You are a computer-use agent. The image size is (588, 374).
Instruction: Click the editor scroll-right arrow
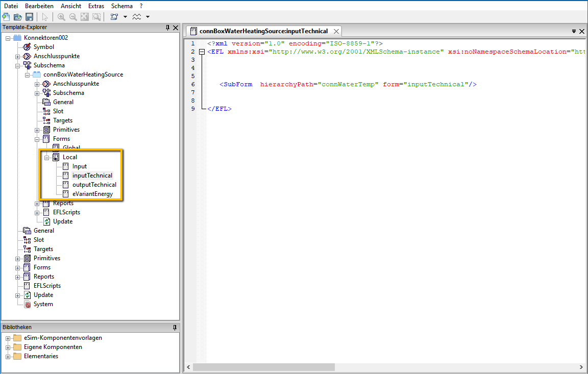point(581,367)
